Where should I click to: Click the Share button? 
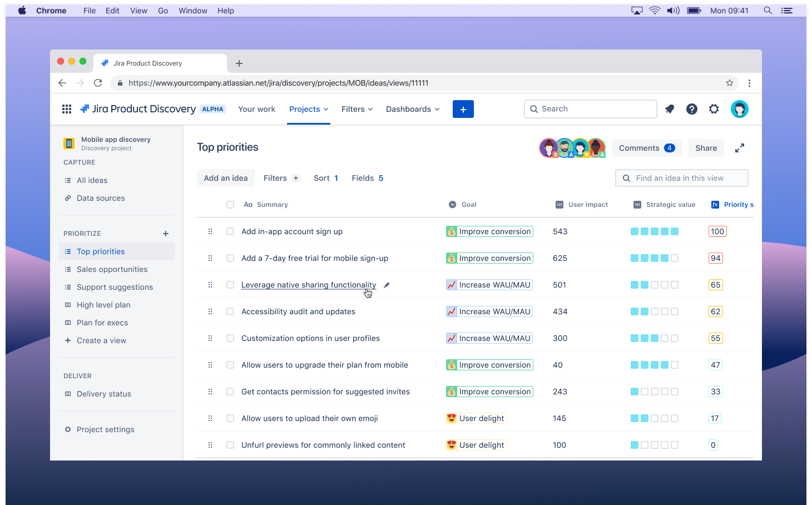tap(706, 148)
